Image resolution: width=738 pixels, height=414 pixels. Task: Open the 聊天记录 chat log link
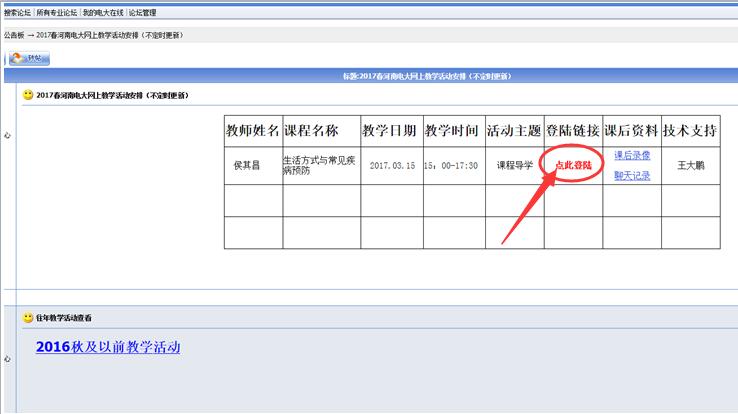632,176
